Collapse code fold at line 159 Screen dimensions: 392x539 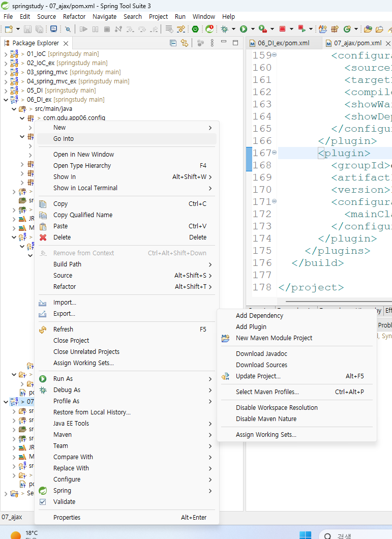click(275, 54)
